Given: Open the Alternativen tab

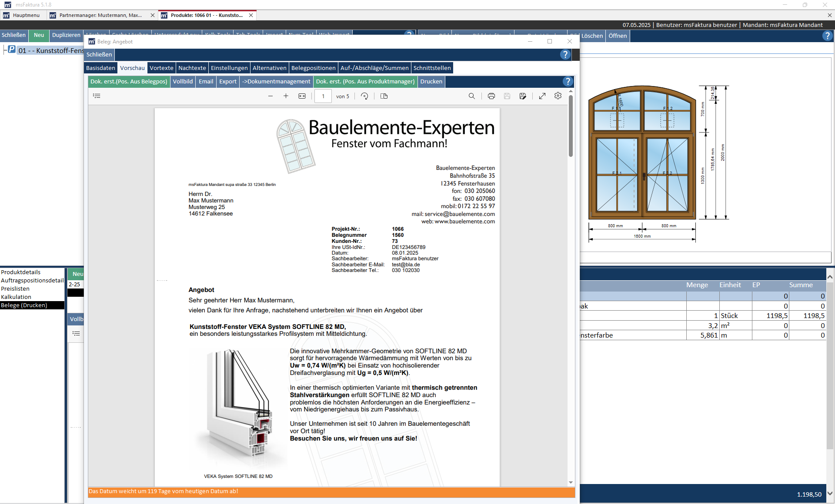Looking at the screenshot, I should click(270, 68).
